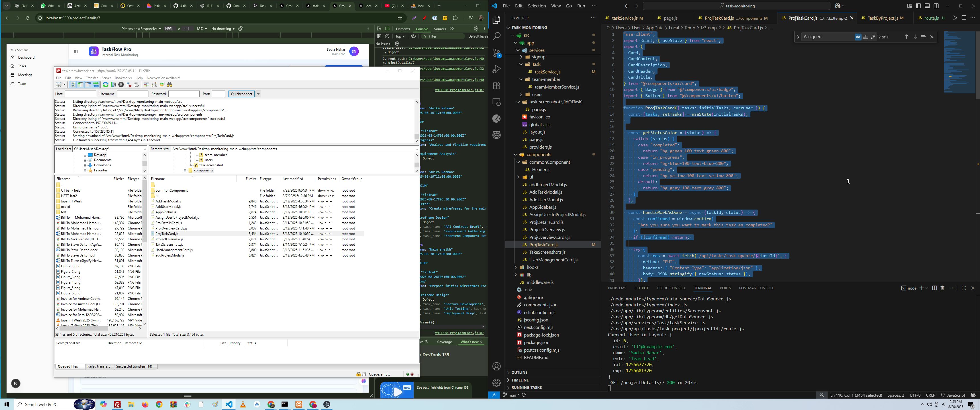This screenshot has width=980, height=410.
Task: Open Run and Debug view
Action: tap(497, 69)
